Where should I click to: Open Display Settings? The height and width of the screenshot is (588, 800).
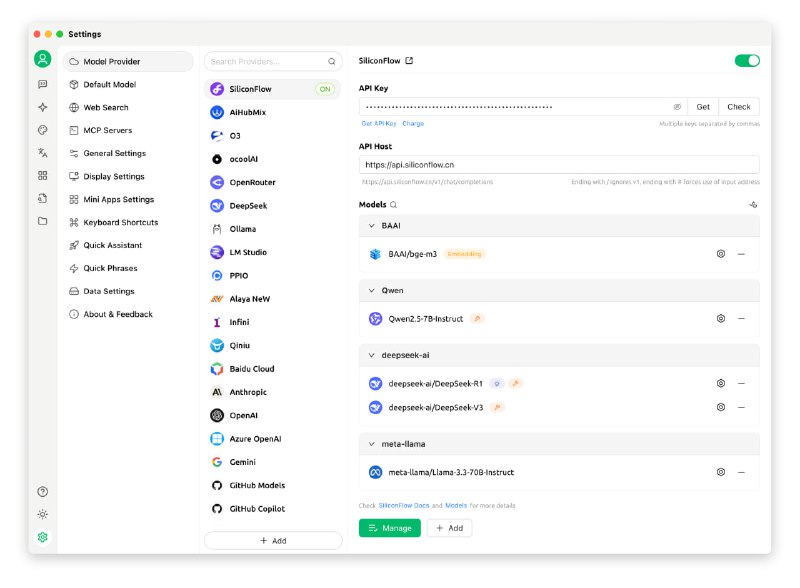[128, 177]
